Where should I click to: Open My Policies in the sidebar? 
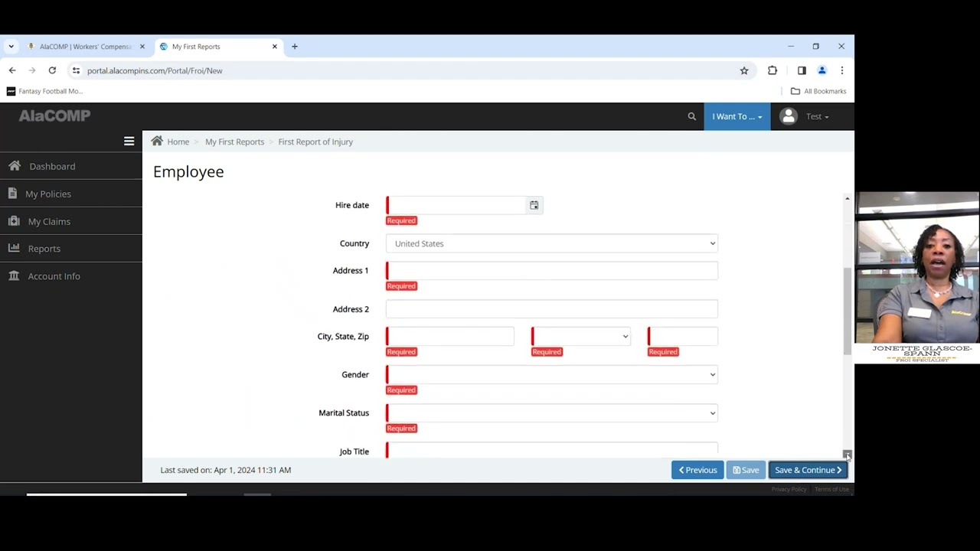(x=71, y=194)
